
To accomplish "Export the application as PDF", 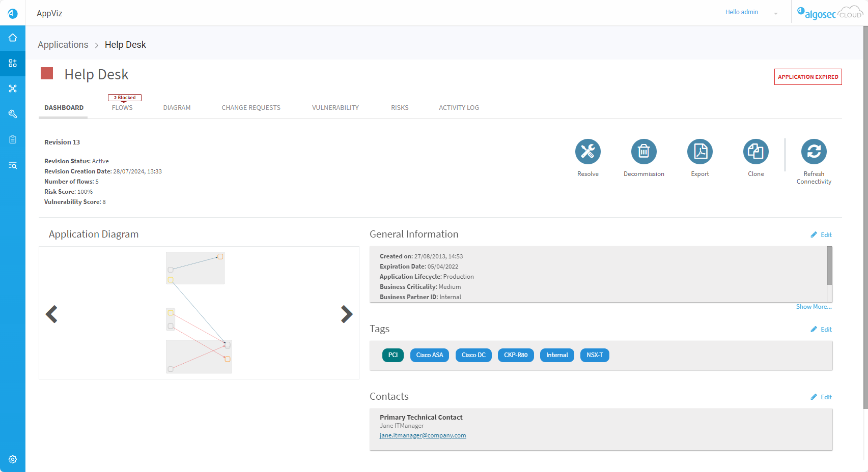I will 699,152.
